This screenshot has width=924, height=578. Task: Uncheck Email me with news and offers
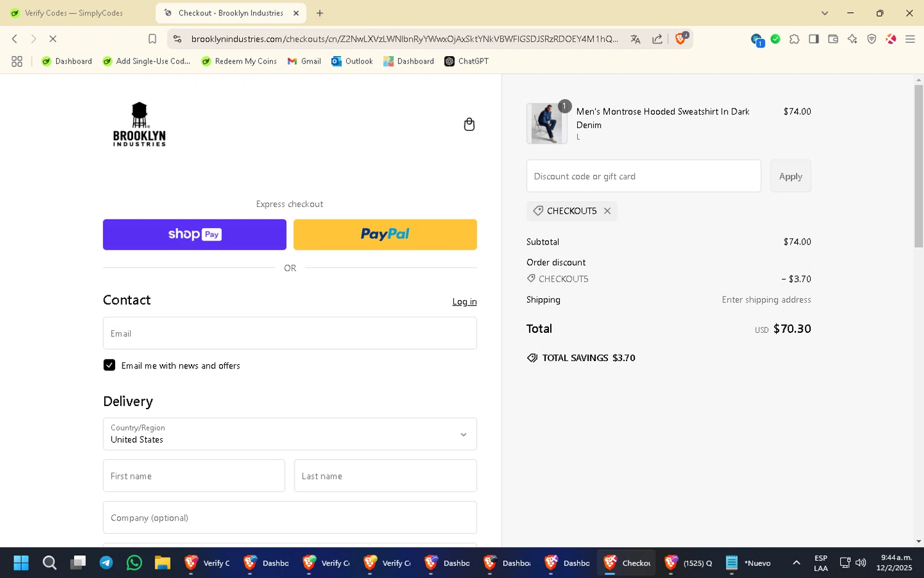tap(110, 365)
